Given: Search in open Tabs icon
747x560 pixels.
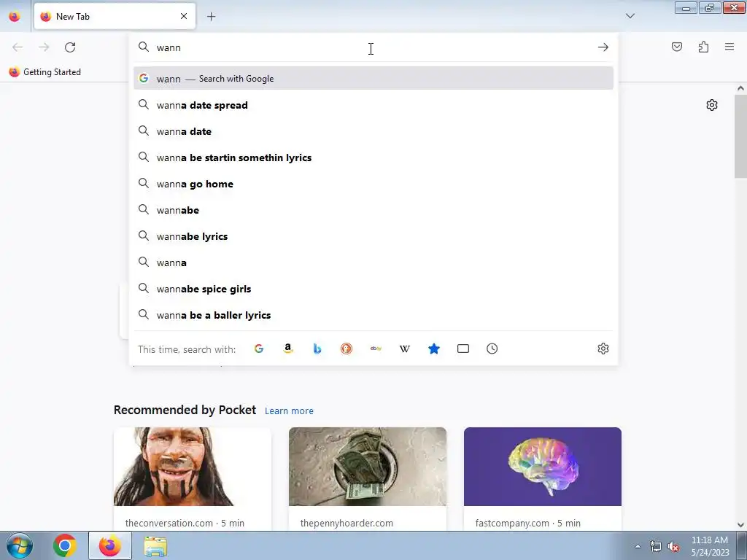Looking at the screenshot, I should coord(463,349).
